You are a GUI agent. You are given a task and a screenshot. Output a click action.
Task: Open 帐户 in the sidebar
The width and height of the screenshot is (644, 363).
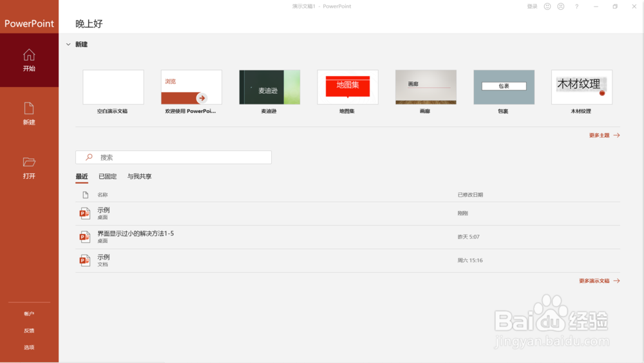[x=29, y=313]
